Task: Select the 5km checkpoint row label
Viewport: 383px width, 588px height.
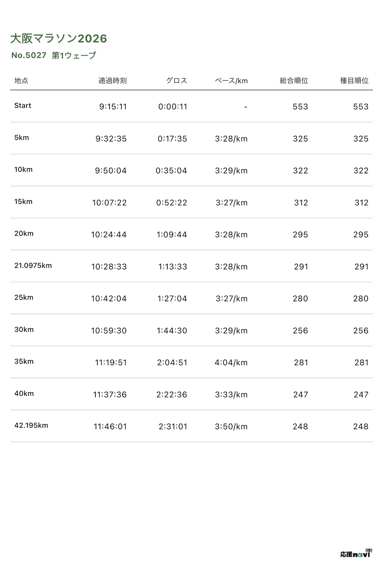Action: pyautogui.click(x=21, y=138)
